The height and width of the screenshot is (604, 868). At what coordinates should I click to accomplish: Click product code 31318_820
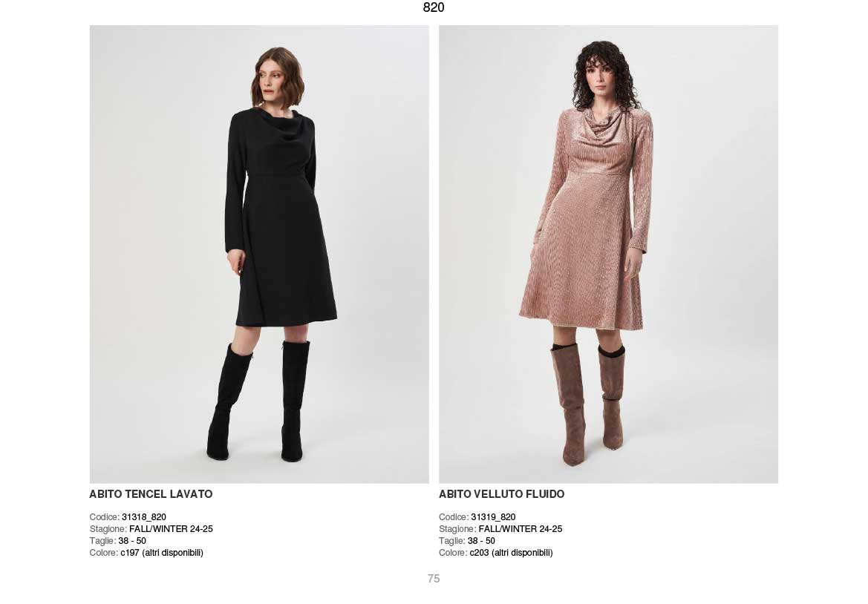coord(144,517)
